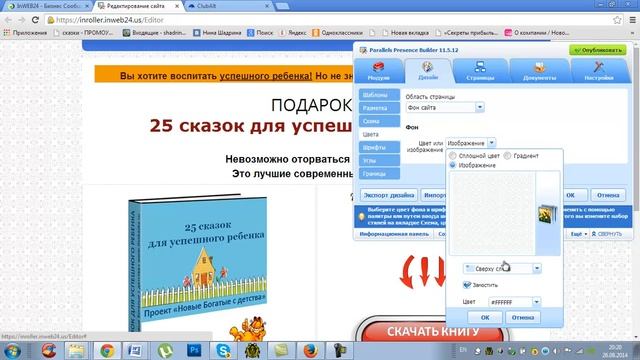
Task: Open uTorrent from the taskbar
Action: click(164, 351)
